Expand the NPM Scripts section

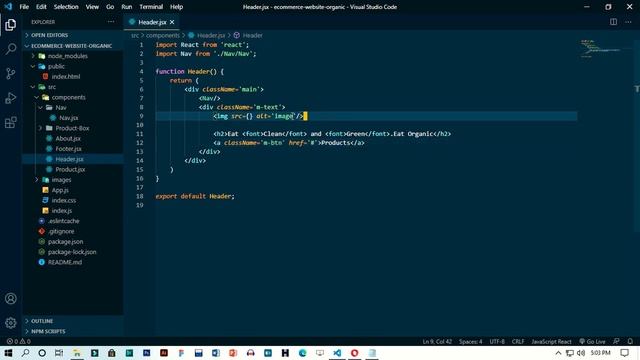point(48,331)
